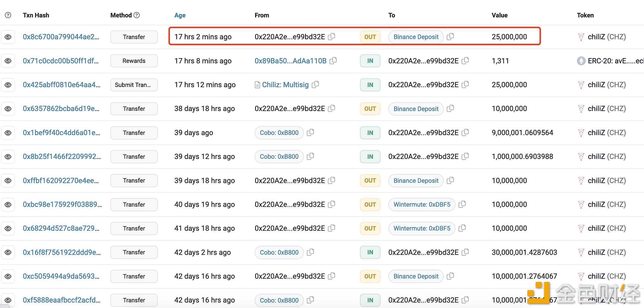
Task: Open the eye preview for transaction 0x8b25f1466f2209992
Action: [8, 157]
